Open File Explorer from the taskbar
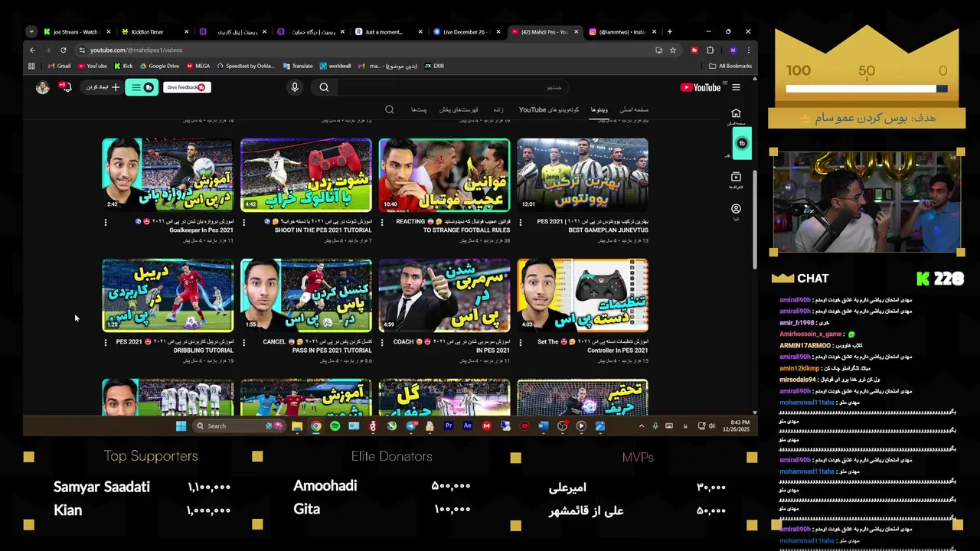 point(297,426)
